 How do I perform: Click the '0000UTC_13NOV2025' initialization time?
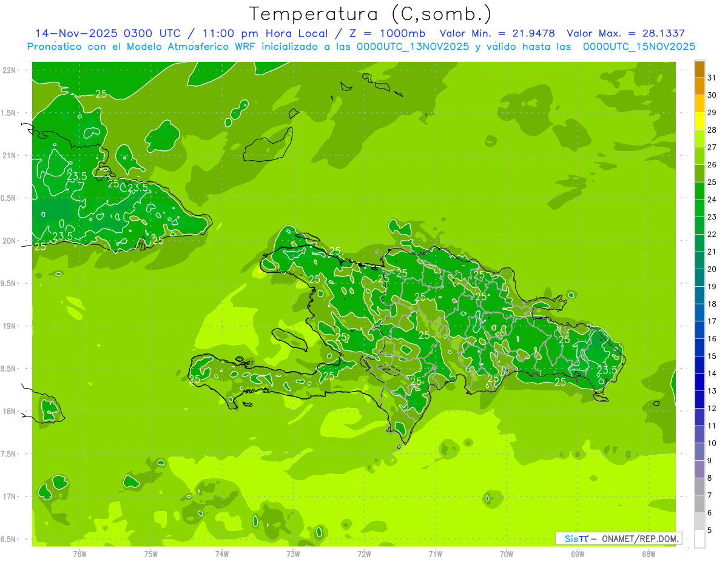412,47
